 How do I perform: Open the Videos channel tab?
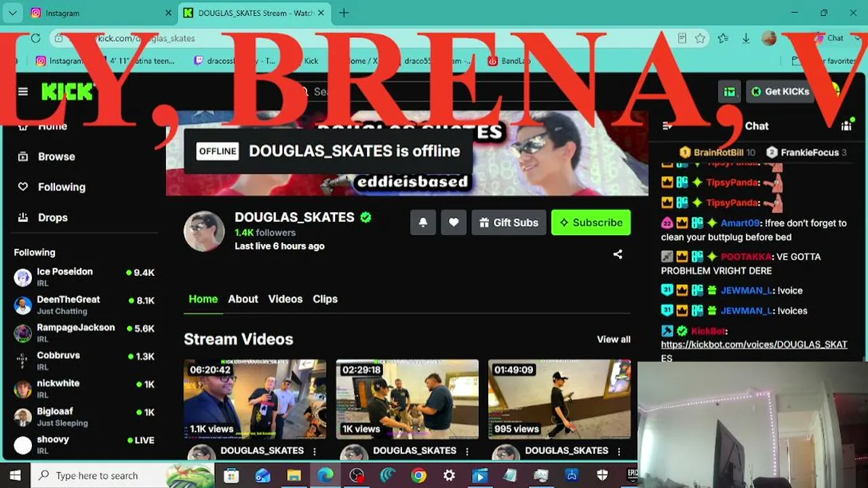coord(285,299)
